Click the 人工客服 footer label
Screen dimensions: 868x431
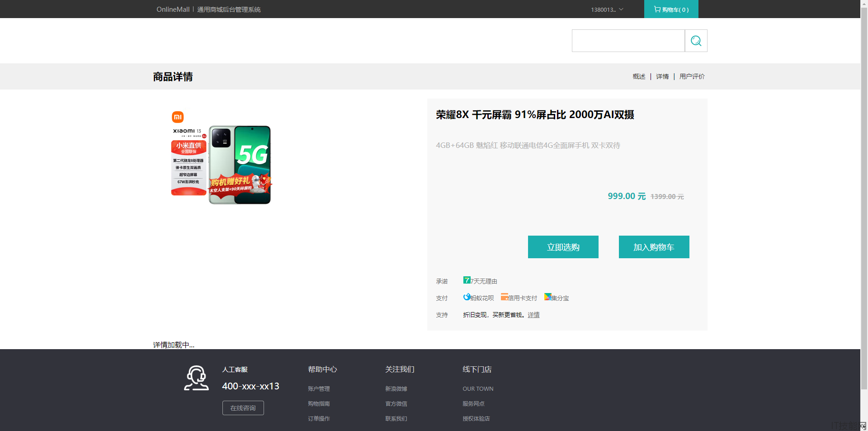(235, 369)
